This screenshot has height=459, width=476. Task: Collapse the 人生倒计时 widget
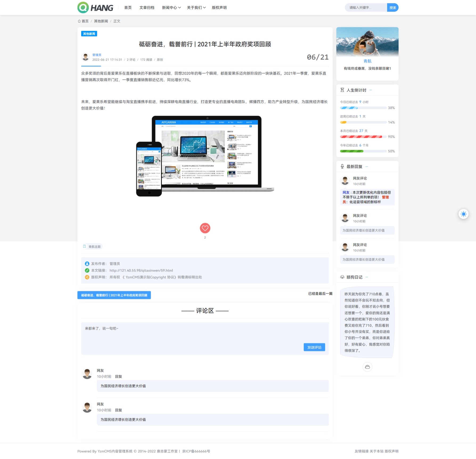pyautogui.click(x=371, y=90)
